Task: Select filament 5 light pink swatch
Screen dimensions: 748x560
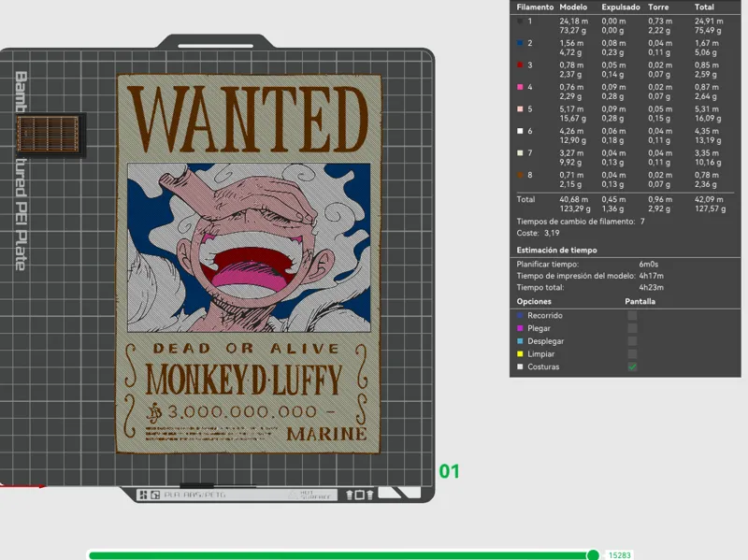Action: tap(520, 108)
